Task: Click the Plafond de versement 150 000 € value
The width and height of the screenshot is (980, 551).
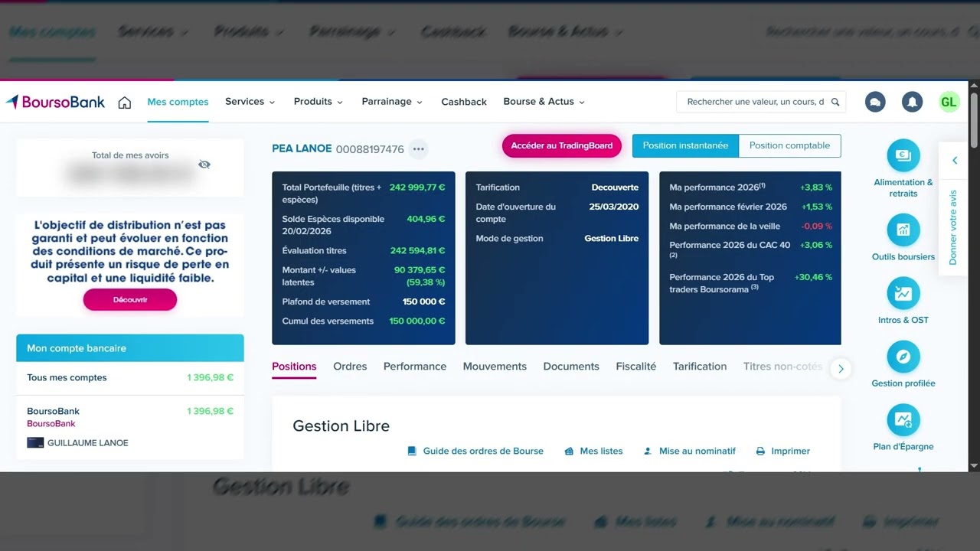Action: coord(423,302)
